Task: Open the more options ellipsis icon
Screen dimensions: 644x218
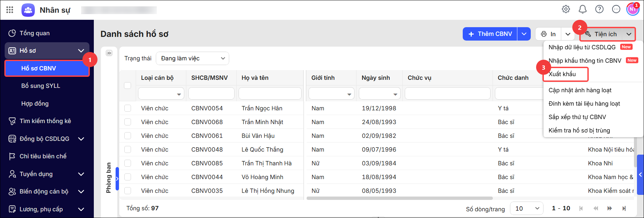Action: tap(616, 9)
